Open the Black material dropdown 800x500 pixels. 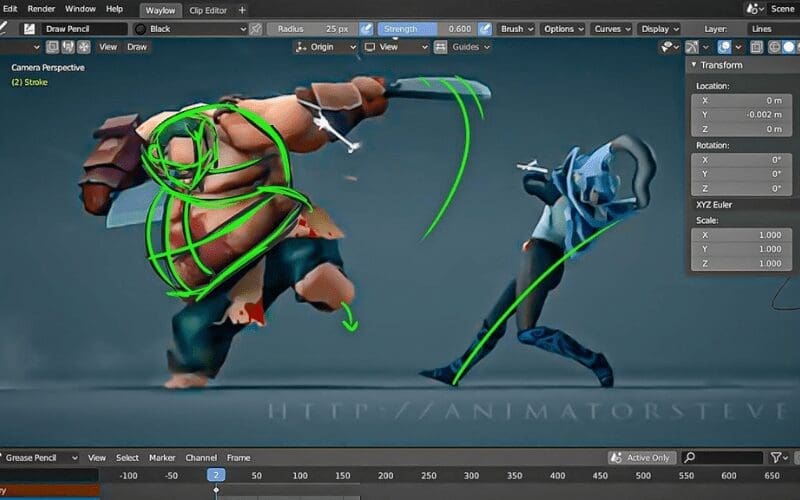(191, 29)
